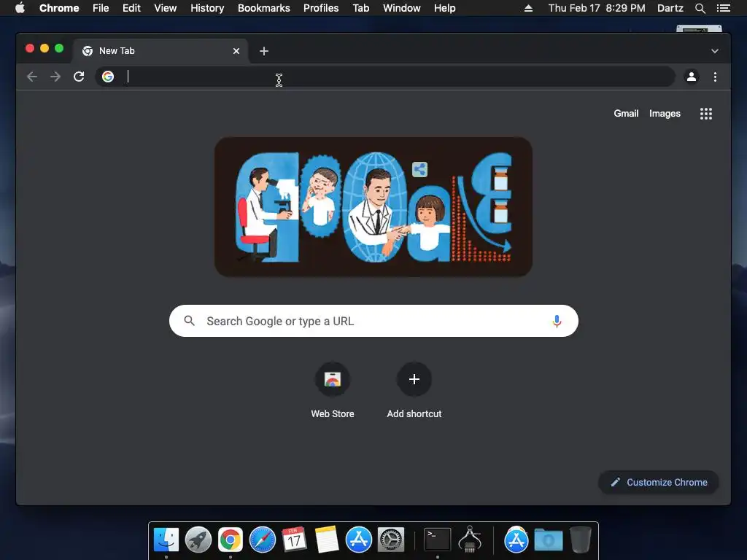Open the Tab menu

click(x=361, y=8)
